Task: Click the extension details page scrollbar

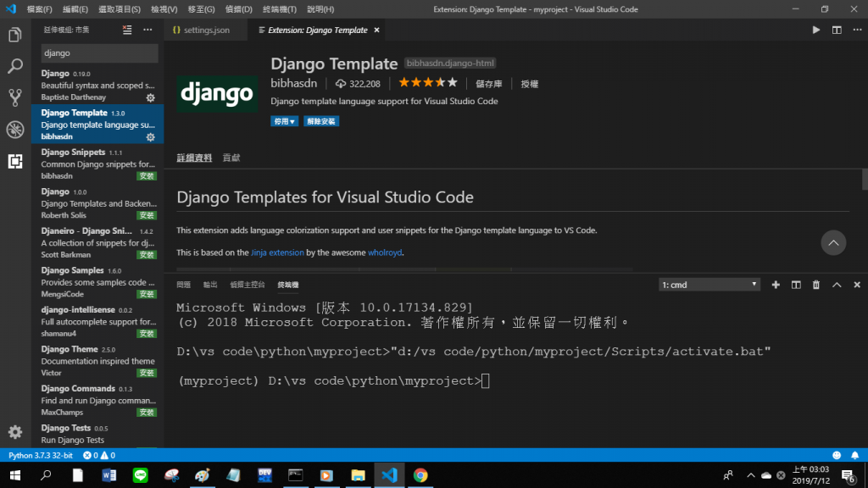Action: pyautogui.click(x=864, y=180)
